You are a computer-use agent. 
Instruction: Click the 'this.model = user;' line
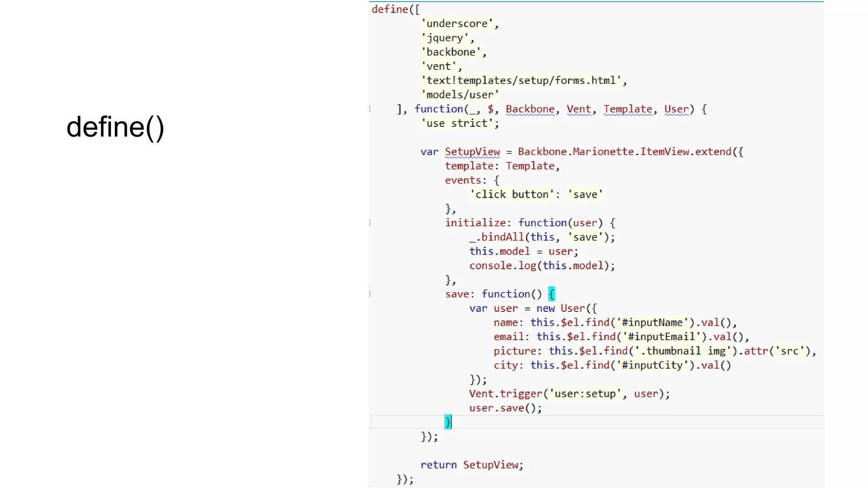tap(523, 252)
